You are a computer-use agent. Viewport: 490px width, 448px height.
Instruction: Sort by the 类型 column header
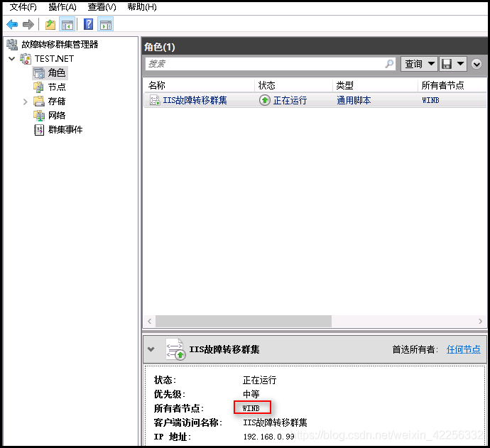pyautogui.click(x=376, y=85)
